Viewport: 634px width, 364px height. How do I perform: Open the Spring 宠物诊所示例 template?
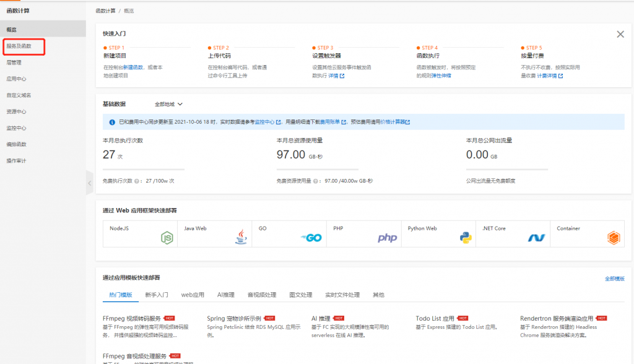pos(234,319)
